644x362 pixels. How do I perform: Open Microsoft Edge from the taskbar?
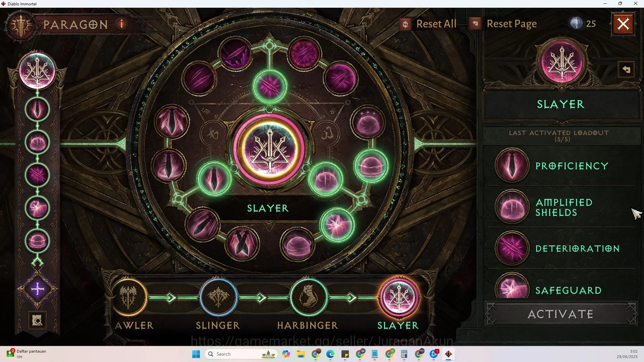click(330, 354)
